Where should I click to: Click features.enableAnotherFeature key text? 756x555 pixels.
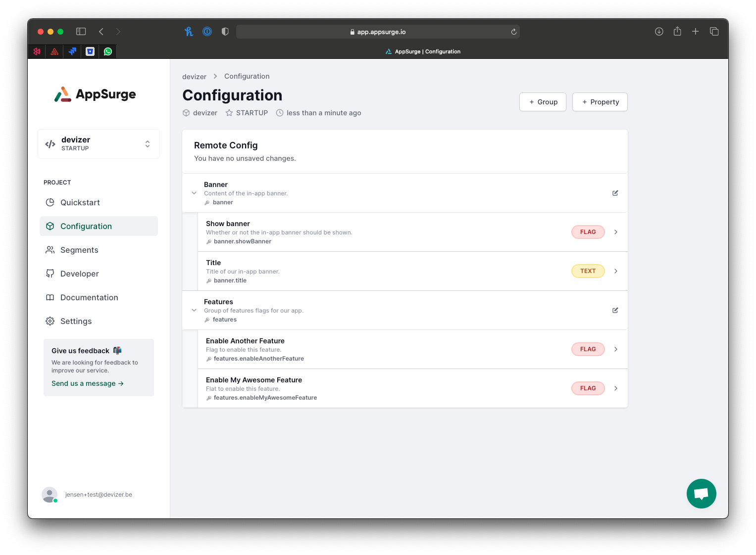pyautogui.click(x=259, y=359)
